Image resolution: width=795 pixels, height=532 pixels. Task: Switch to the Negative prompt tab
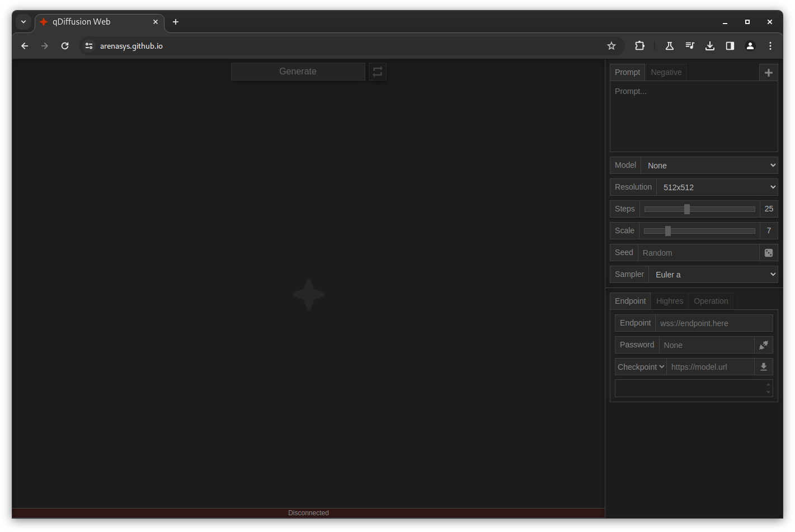pos(666,73)
